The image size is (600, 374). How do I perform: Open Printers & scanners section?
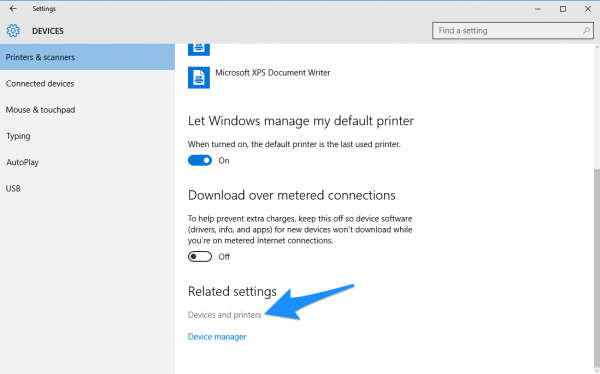[87, 57]
